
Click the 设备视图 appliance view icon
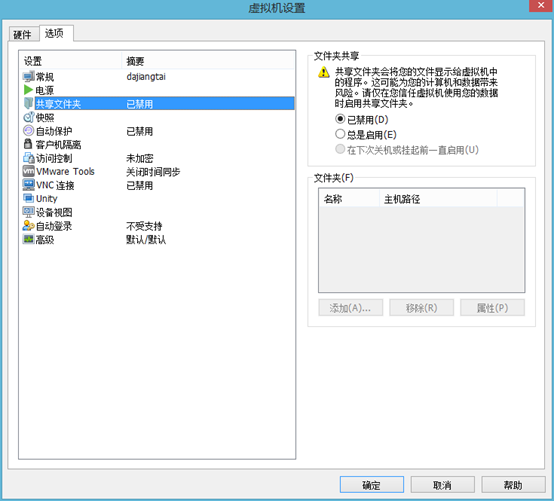[28, 212]
